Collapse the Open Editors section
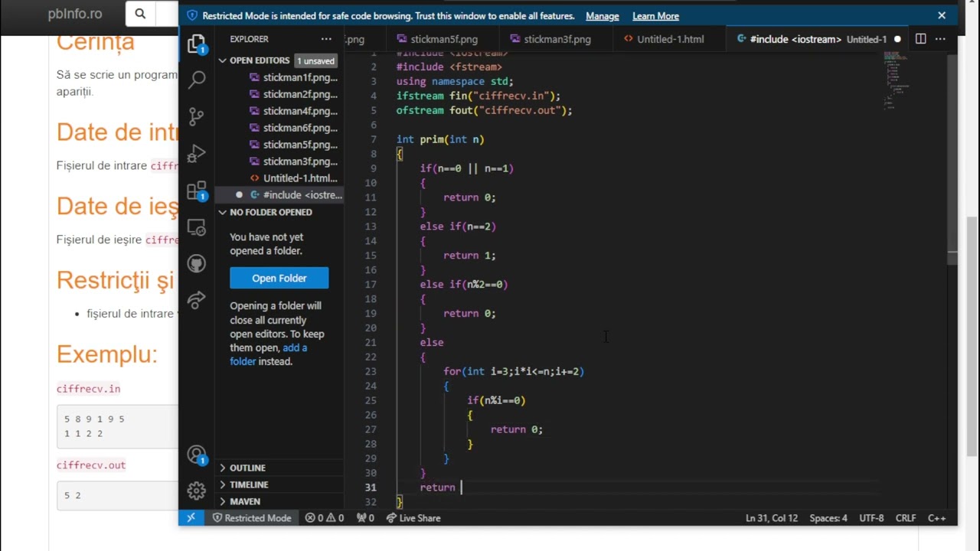The image size is (980, 551). tap(222, 60)
